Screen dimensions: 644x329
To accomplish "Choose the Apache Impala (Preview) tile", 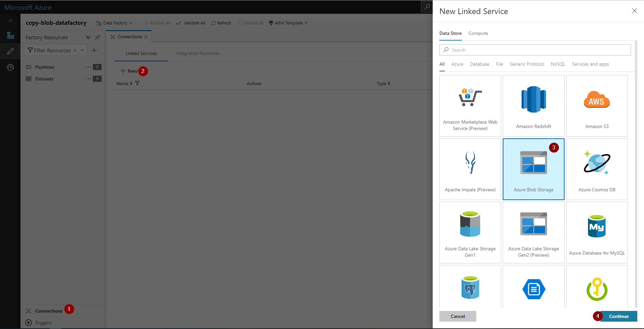I will click(470, 169).
